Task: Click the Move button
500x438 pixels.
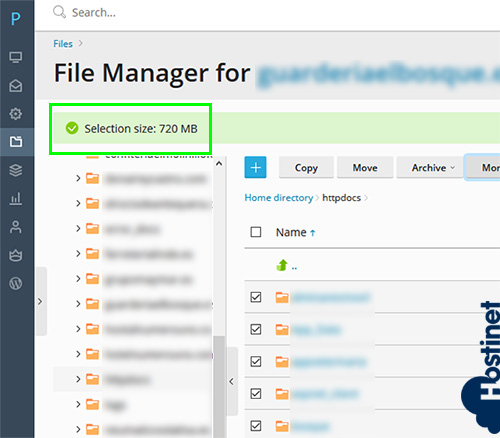Action: [x=365, y=168]
